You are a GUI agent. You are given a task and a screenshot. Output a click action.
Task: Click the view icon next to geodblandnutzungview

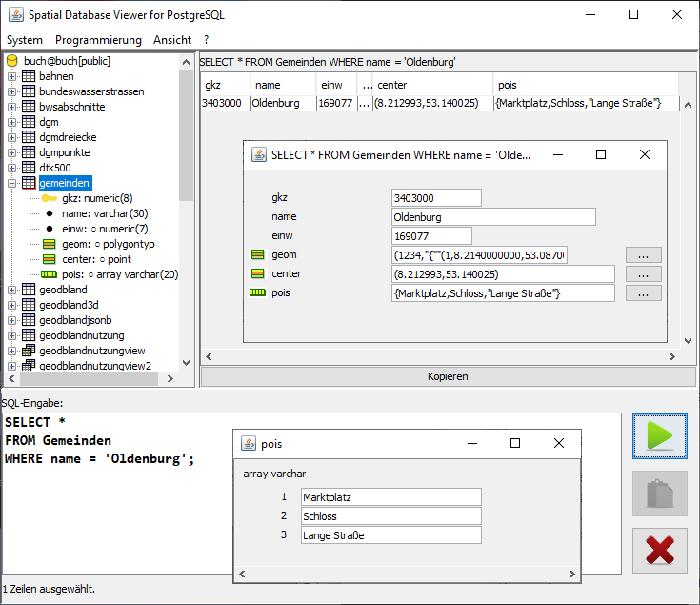pos(29,351)
